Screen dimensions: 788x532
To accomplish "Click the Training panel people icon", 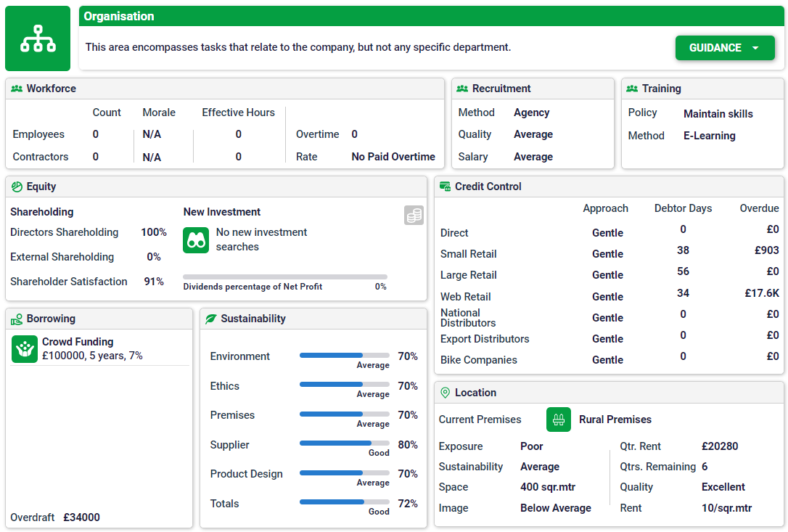I will click(632, 89).
